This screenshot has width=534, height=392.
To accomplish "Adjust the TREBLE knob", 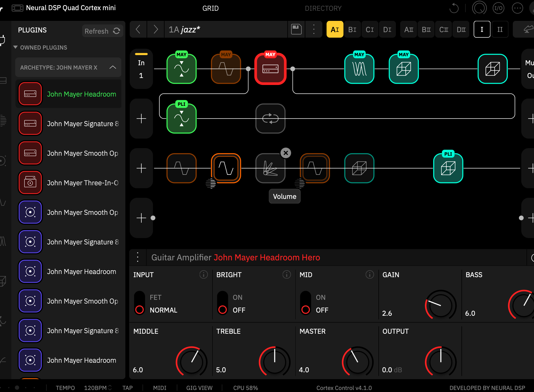I will (275, 362).
